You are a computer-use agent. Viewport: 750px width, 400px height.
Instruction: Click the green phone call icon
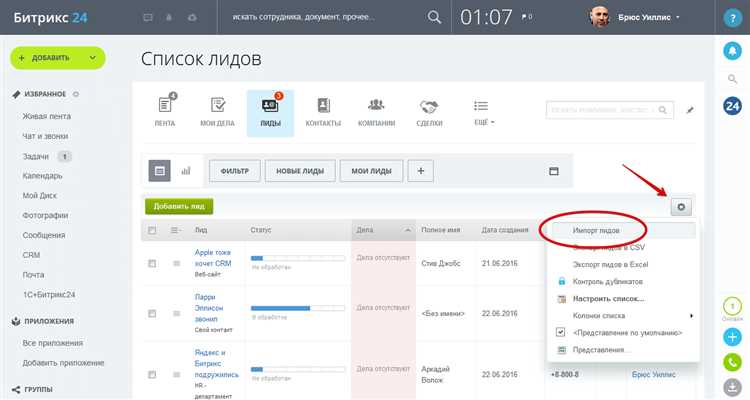click(x=732, y=362)
